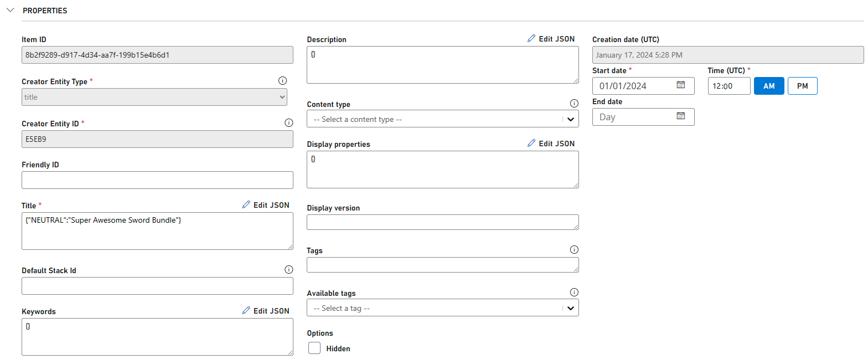This screenshot has height=364, width=868.
Task: Click the info icon next to Tags
Action: (x=574, y=250)
